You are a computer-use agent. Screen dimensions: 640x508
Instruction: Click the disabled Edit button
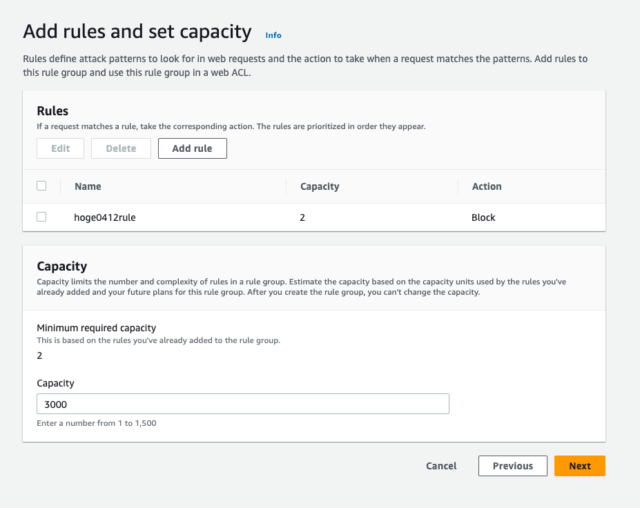click(x=60, y=149)
